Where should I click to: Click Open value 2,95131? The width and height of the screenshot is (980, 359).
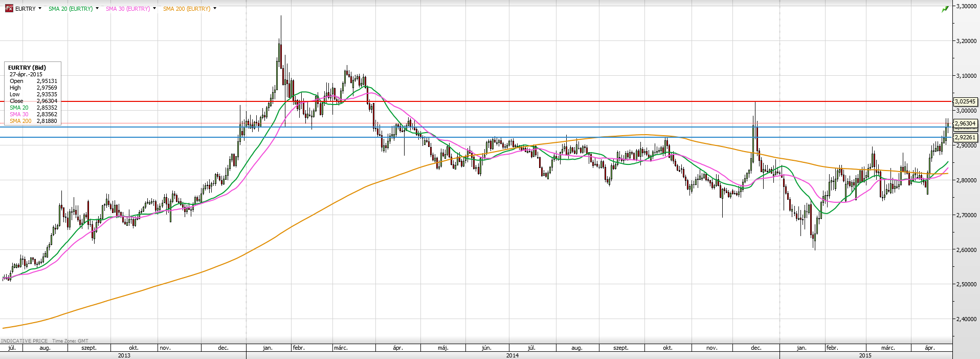(x=47, y=81)
